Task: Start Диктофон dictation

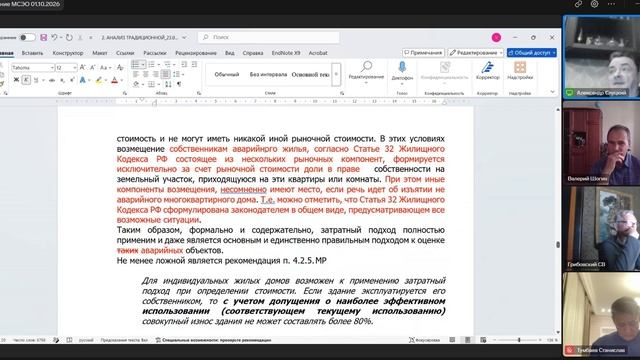Action: pyautogui.click(x=402, y=72)
